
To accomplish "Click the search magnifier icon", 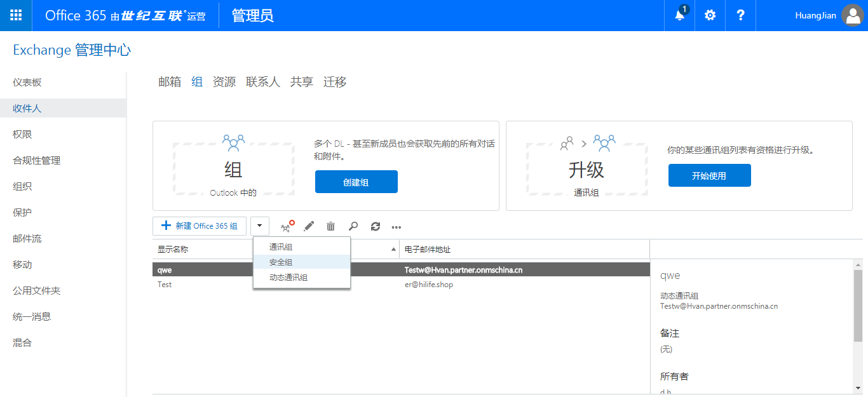I will 353,226.
